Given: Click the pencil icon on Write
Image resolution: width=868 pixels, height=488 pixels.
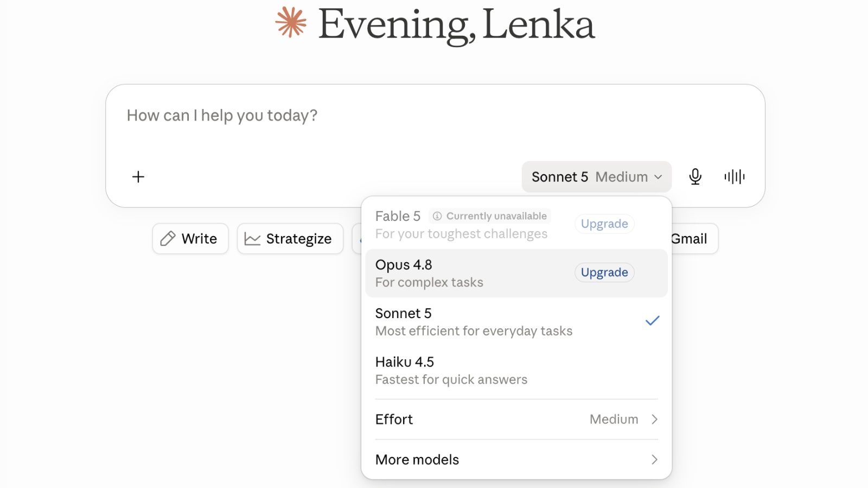Looking at the screenshot, I should coord(168,238).
